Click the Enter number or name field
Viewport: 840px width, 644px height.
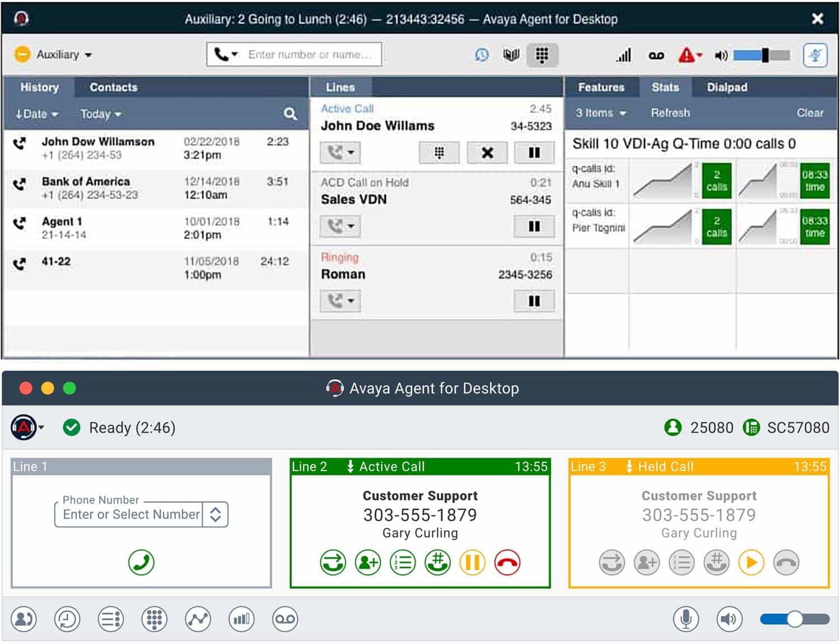pos(311,54)
